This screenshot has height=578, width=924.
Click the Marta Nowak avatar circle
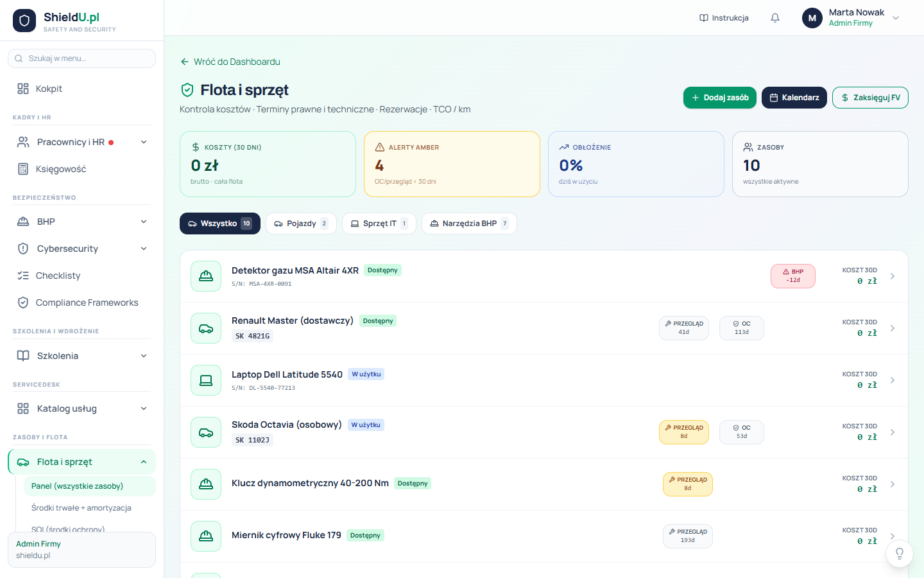[x=812, y=18]
